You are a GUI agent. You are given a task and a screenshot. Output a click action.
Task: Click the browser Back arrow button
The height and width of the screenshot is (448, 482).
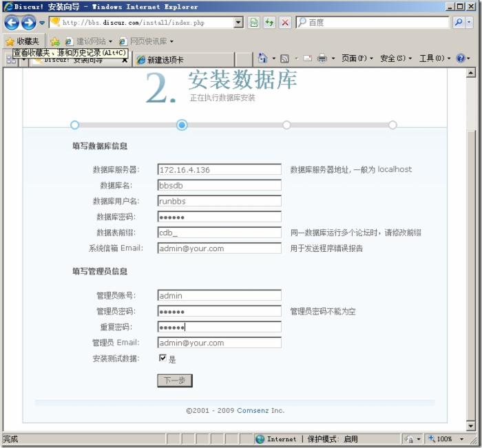12,23
